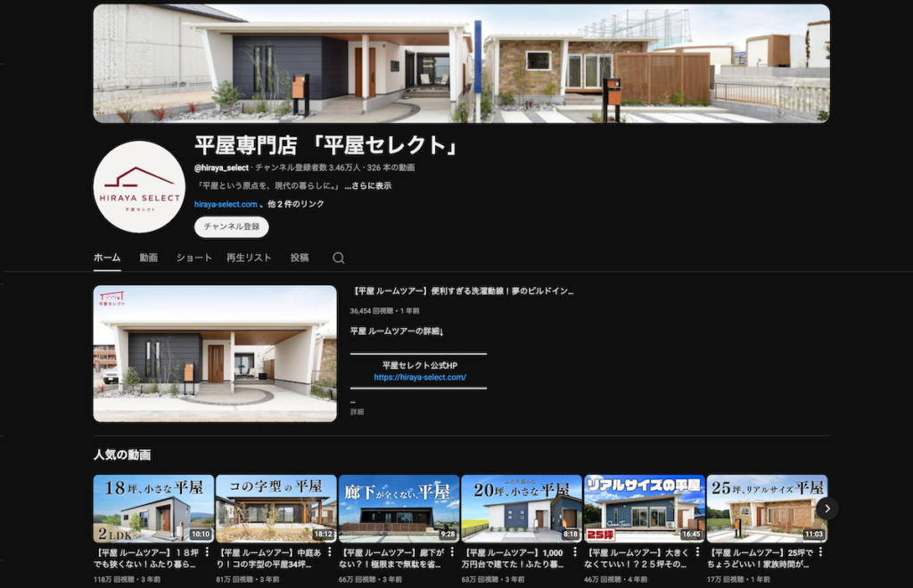Viewport: 913px width, 588px height.
Task: Follow the https://hiraya-select.com/ link in description
Action: 420,377
